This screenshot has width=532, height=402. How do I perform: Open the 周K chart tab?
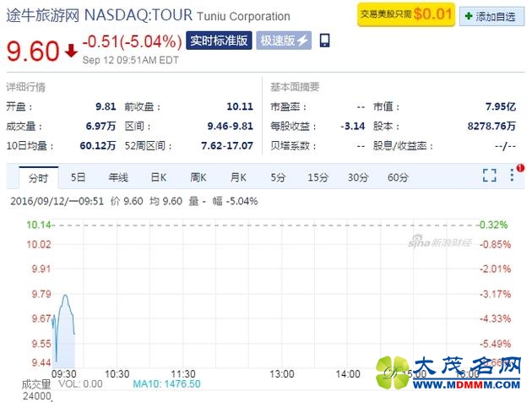[x=198, y=177]
